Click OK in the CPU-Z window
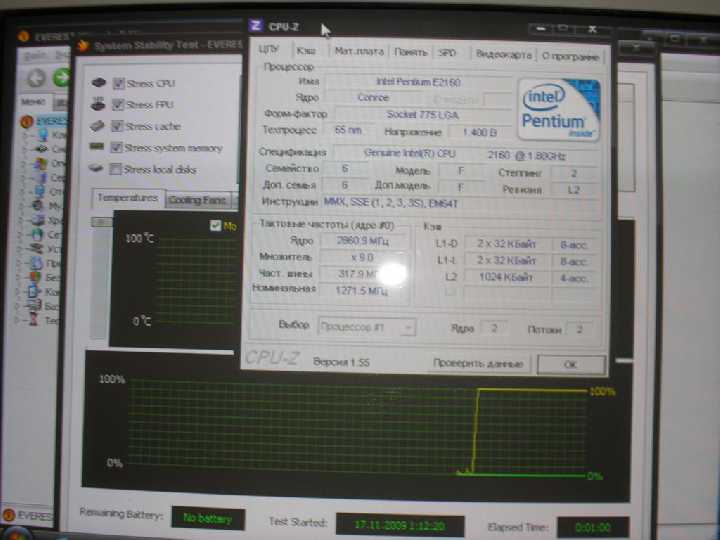Viewport: 720px width, 540px height. point(571,365)
